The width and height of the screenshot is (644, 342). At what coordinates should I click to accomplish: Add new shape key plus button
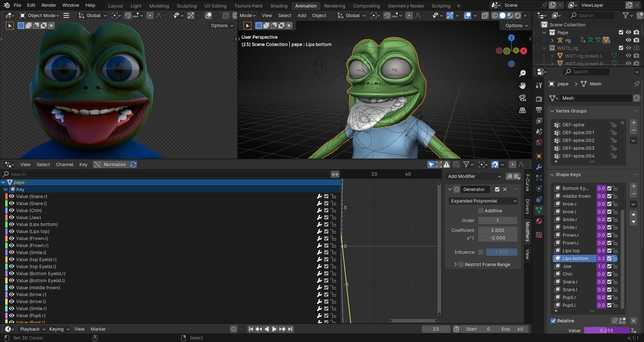click(x=633, y=186)
